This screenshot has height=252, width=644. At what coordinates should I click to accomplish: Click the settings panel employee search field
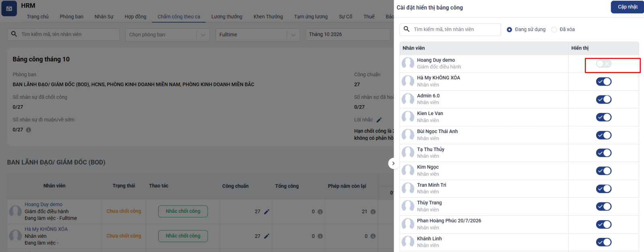click(x=450, y=29)
